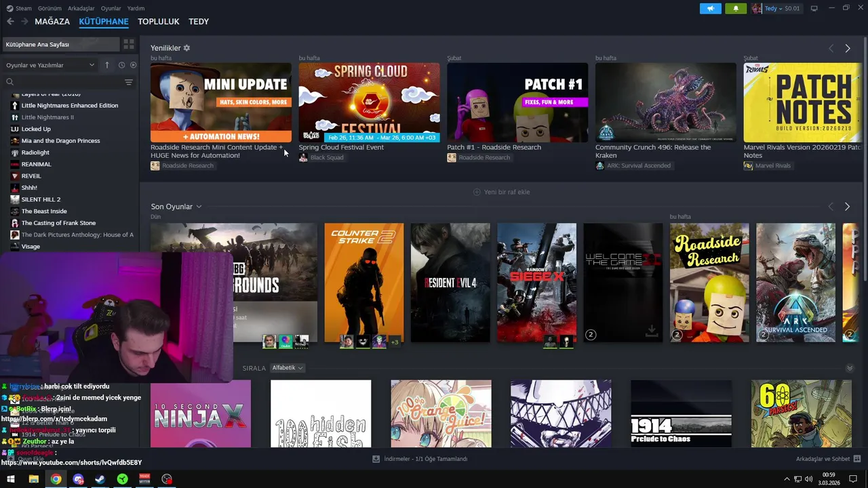Move Son Oyunlar shelf to left

click(831, 206)
